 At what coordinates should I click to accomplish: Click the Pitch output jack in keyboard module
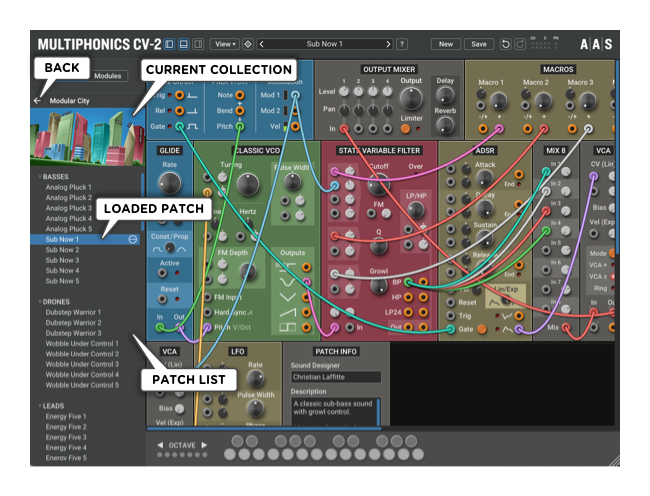[240, 126]
